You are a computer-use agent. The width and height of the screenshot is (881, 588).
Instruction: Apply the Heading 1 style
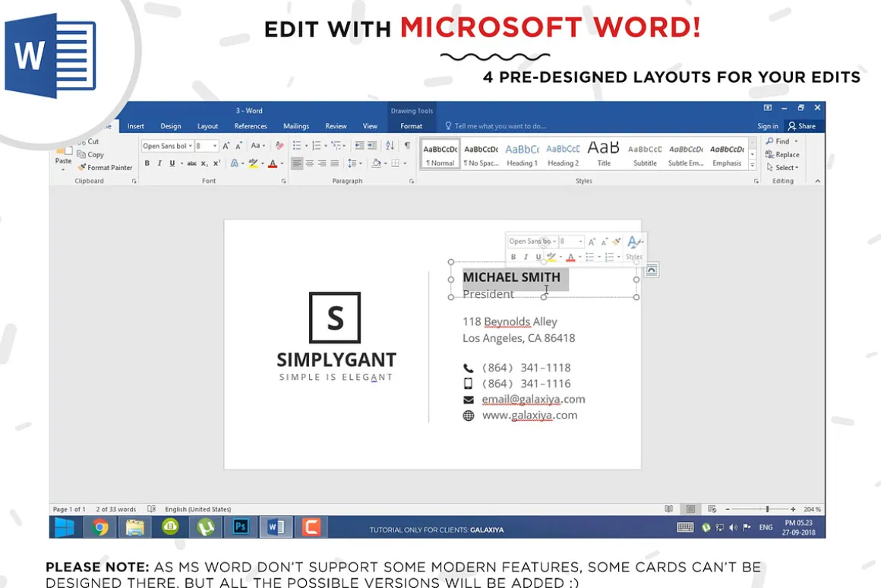(x=522, y=154)
